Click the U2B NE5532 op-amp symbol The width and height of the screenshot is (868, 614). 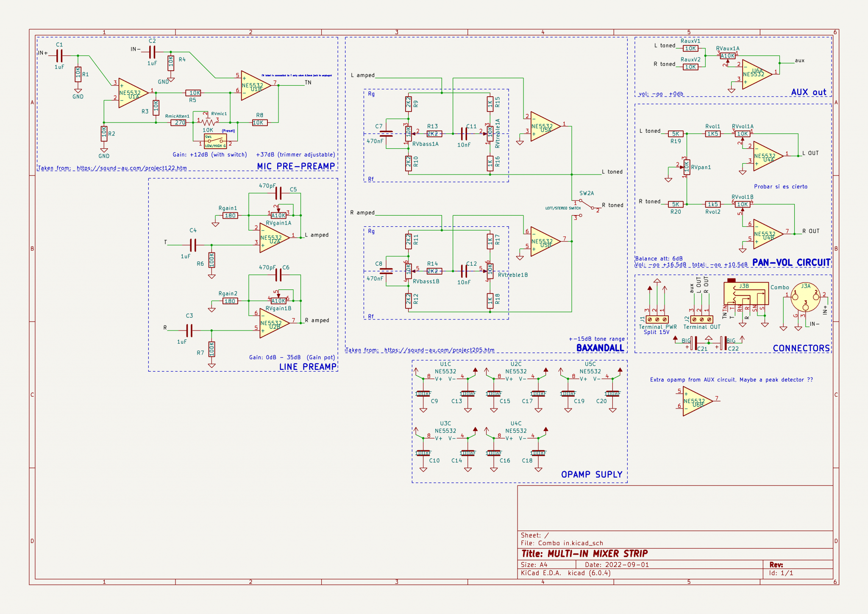[274, 323]
